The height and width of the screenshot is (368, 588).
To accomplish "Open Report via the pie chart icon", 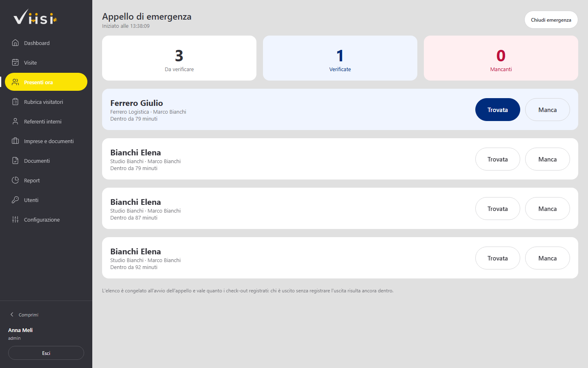I will pos(16,180).
